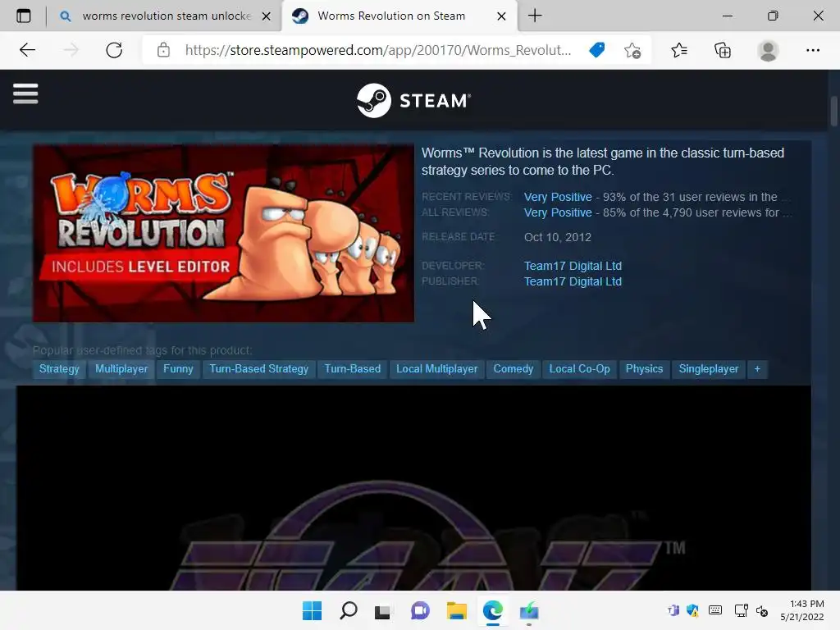Open the Steam hamburger menu
The height and width of the screenshot is (630, 840).
coord(25,94)
